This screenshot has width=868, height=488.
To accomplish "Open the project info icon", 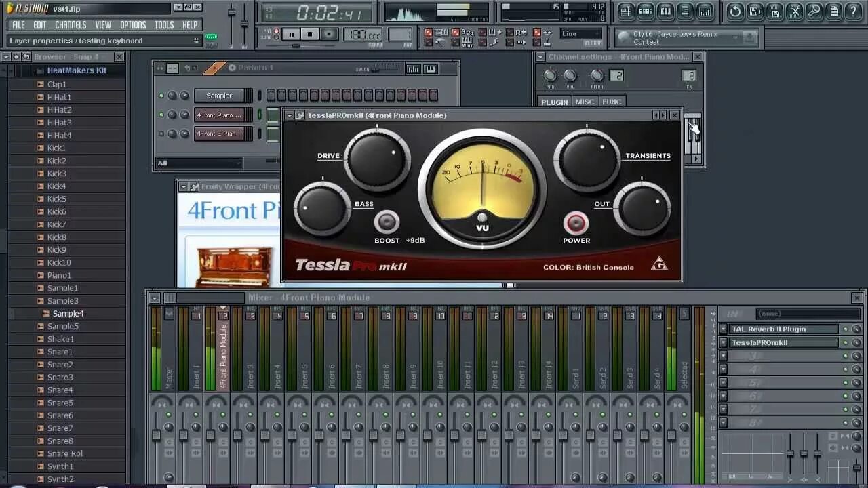I will [833, 12].
